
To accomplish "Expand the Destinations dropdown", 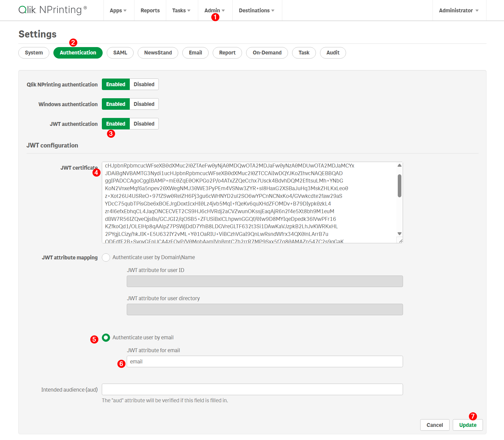I will 256,10.
